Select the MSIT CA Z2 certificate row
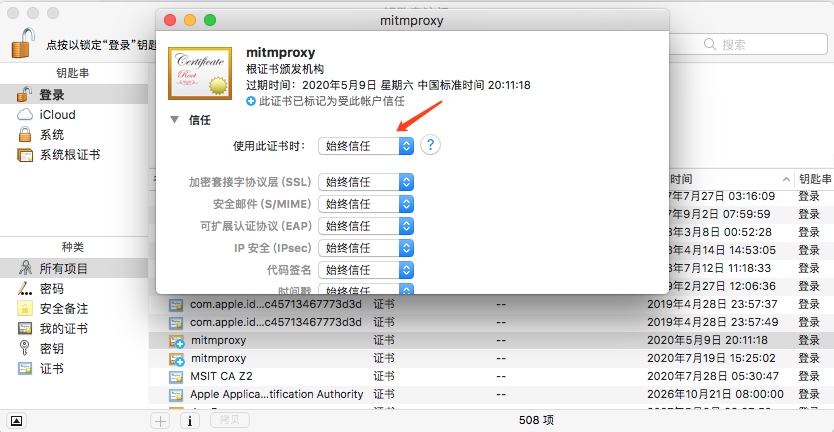 (x=491, y=377)
